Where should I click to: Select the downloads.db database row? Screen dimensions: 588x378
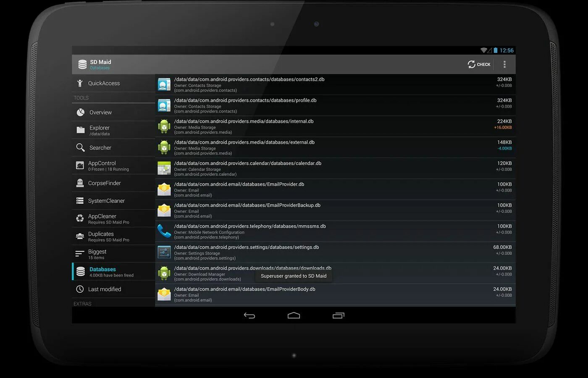(x=335, y=273)
